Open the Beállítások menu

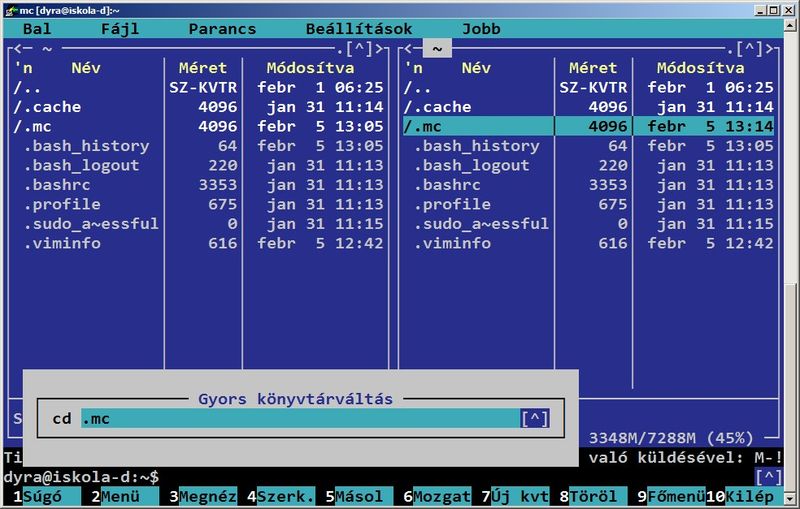click(x=359, y=29)
